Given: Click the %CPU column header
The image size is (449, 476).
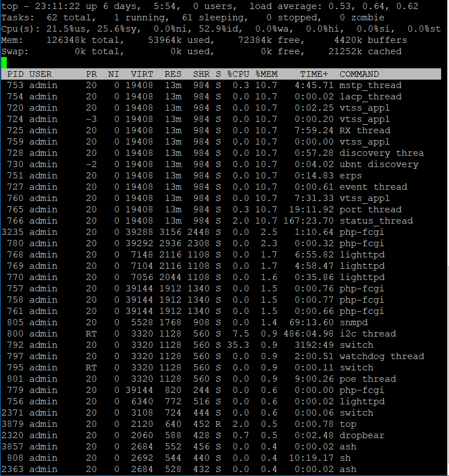Looking at the screenshot, I should (x=237, y=74).
